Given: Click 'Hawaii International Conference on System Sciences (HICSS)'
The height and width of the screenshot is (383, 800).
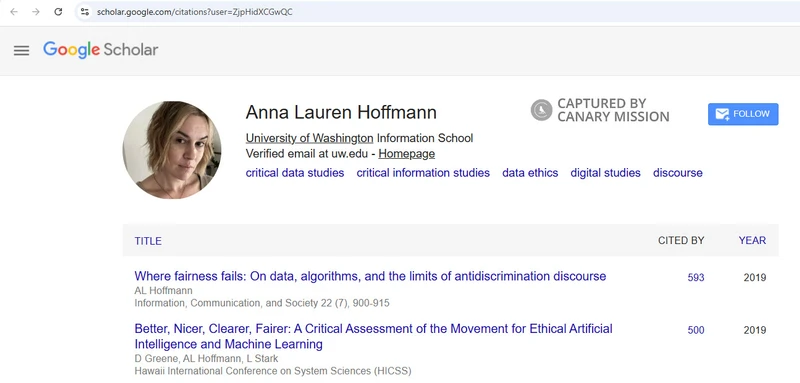Looking at the screenshot, I should coord(273,371).
